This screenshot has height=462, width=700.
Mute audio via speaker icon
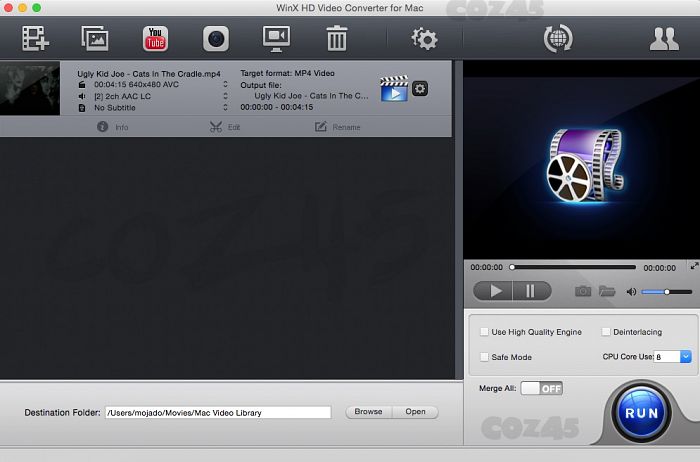coord(631,292)
